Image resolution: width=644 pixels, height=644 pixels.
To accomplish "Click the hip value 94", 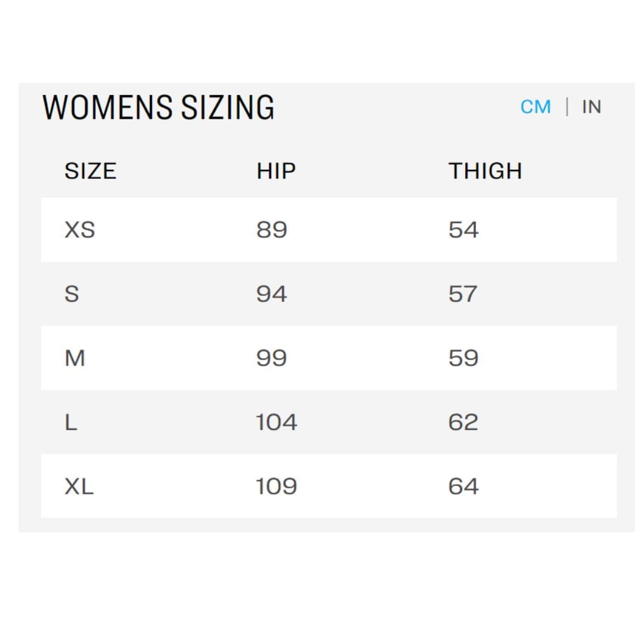I will (272, 294).
